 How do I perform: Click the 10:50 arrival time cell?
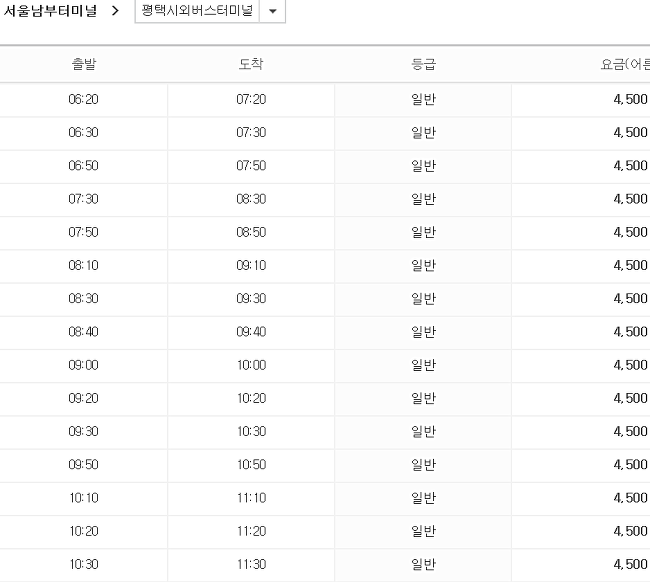(252, 465)
